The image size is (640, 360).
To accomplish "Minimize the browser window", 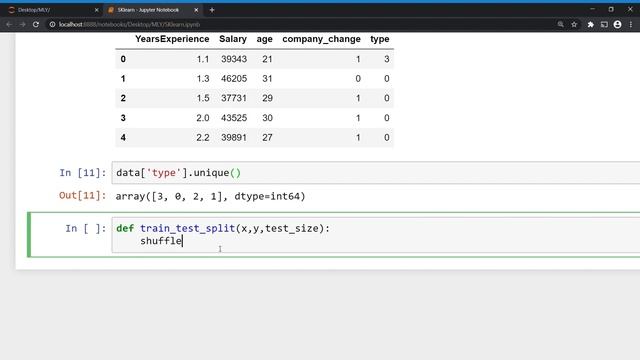I will coord(592,9).
